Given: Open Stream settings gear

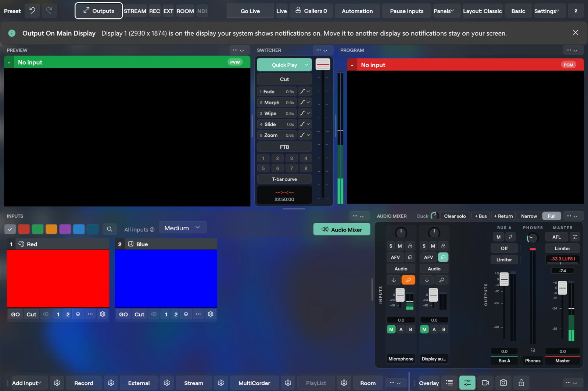Looking at the screenshot, I should [x=221, y=383].
